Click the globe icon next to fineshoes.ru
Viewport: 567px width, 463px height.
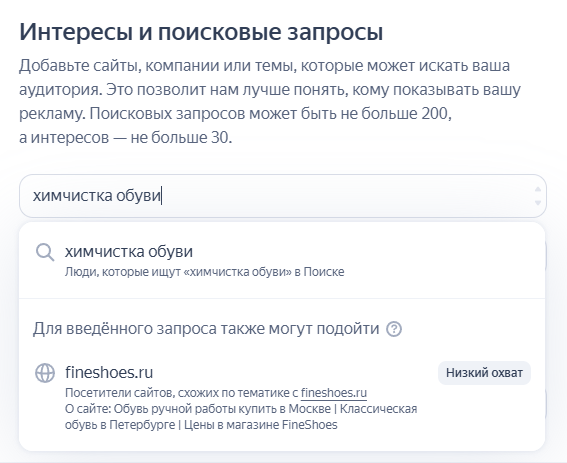(45, 373)
